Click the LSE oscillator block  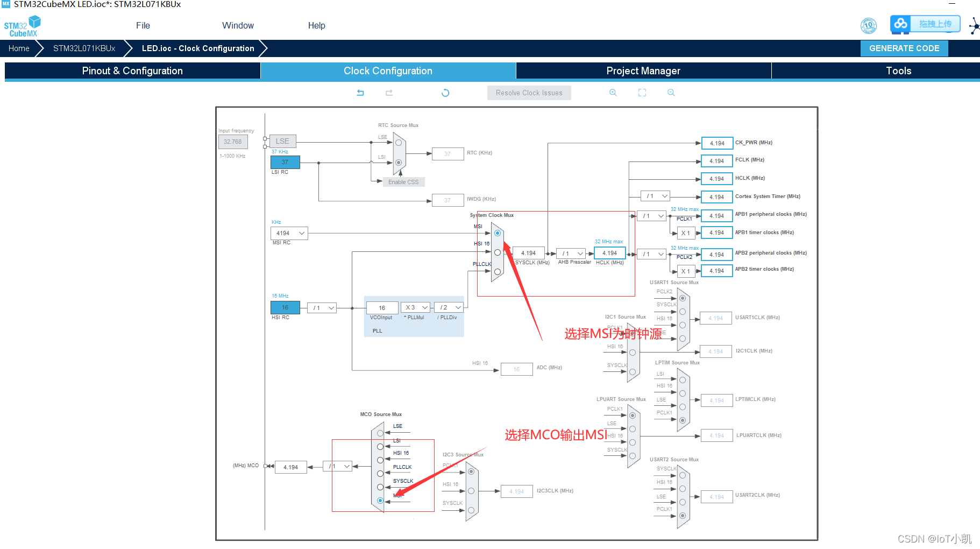tap(282, 141)
